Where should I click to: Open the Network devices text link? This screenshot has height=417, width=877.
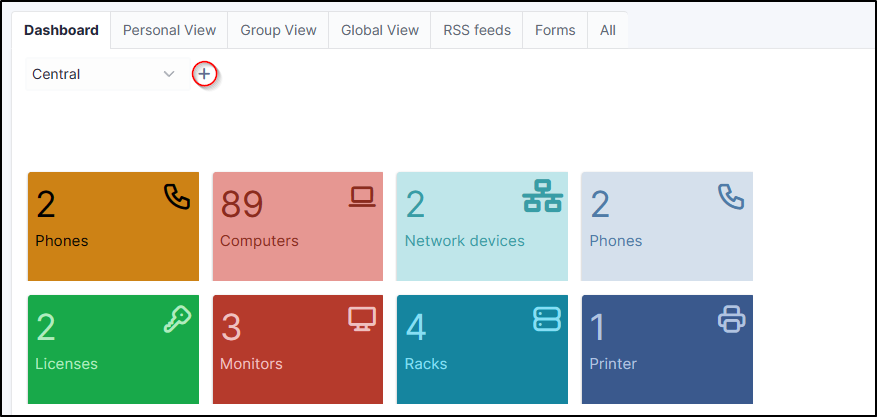click(x=464, y=241)
